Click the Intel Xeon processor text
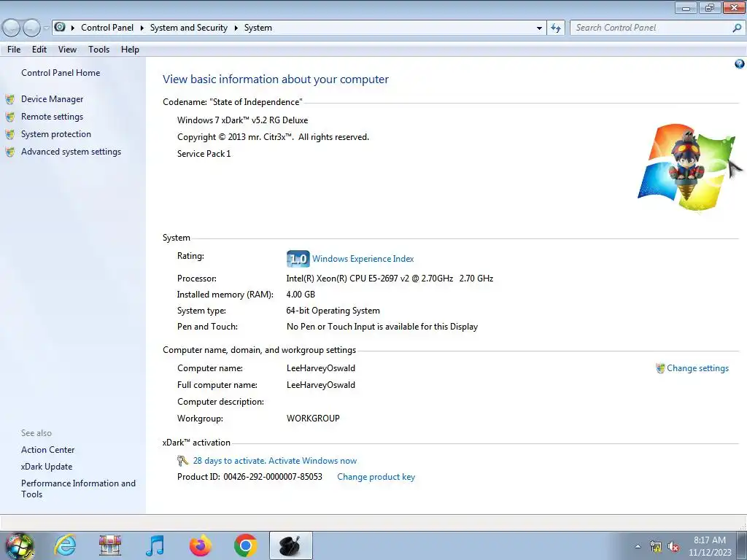Screen dimensions: 747x560 pos(390,279)
